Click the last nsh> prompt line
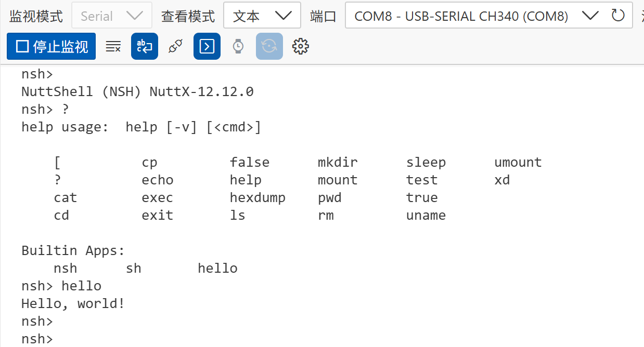This screenshot has width=644, height=347. [x=37, y=339]
